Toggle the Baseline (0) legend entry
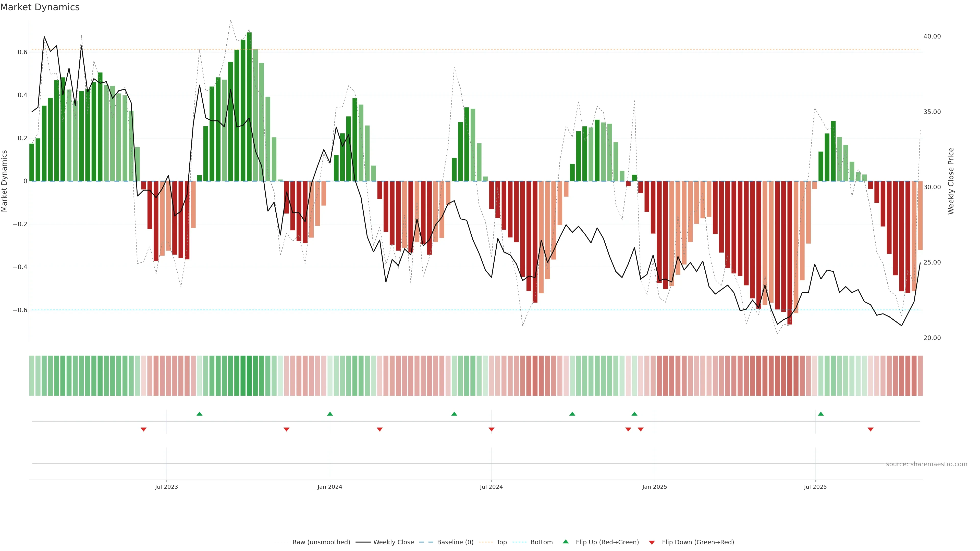This screenshot has width=980, height=551. (x=455, y=542)
